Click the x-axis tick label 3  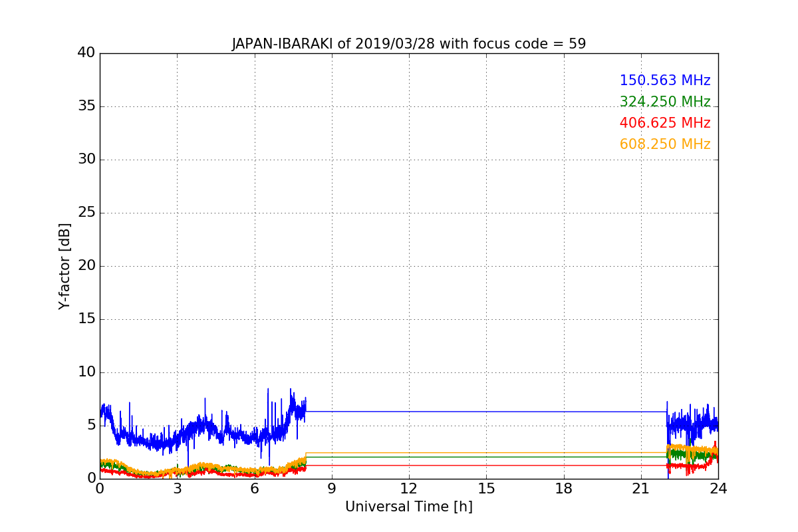[x=177, y=489]
